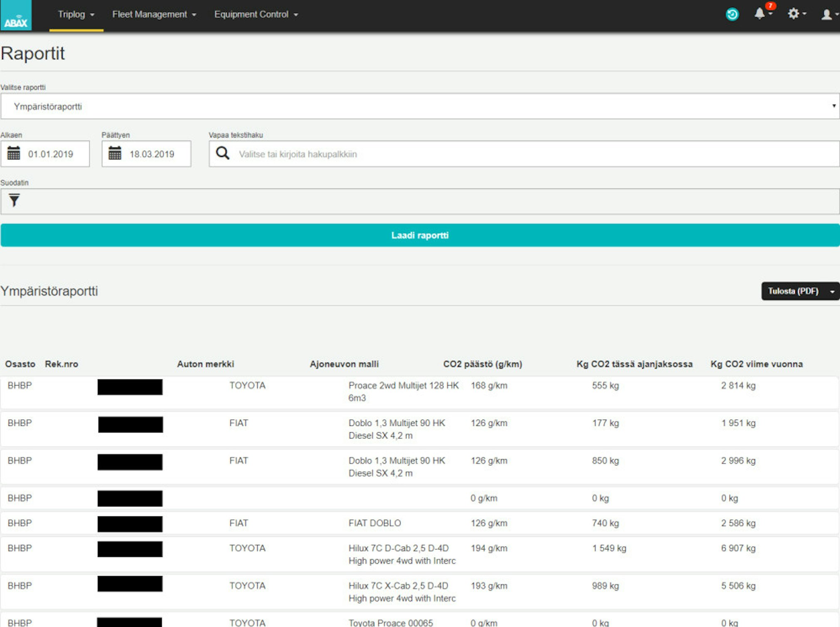Select the Hilux 7C X-Cab model cell

tap(402, 592)
